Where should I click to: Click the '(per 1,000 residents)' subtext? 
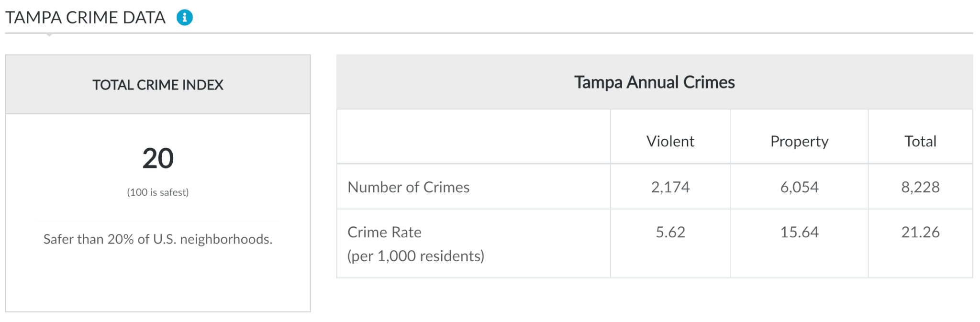(x=416, y=256)
